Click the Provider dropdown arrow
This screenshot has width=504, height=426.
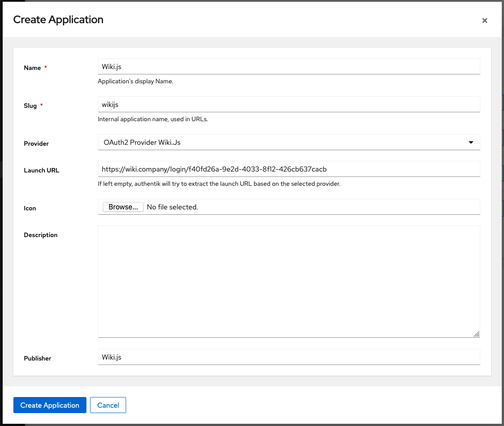point(471,143)
